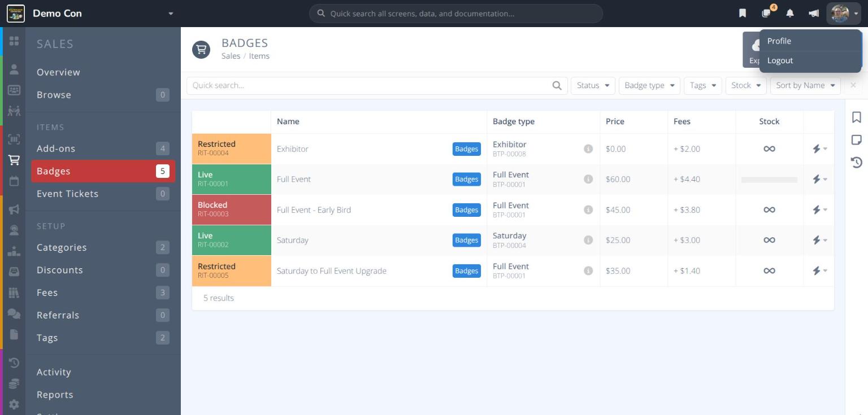Click the Sales breadcrumb link
The height and width of the screenshot is (415, 868).
pyautogui.click(x=231, y=56)
